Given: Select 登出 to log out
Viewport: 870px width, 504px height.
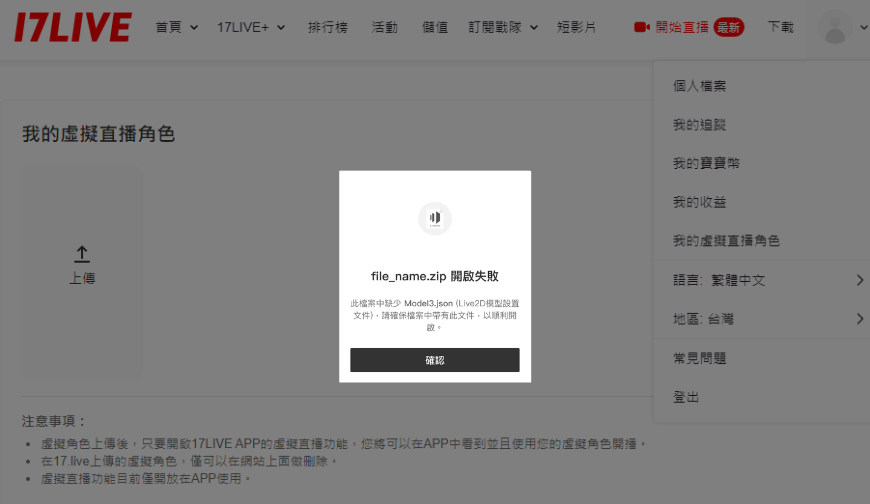Looking at the screenshot, I should [x=687, y=397].
